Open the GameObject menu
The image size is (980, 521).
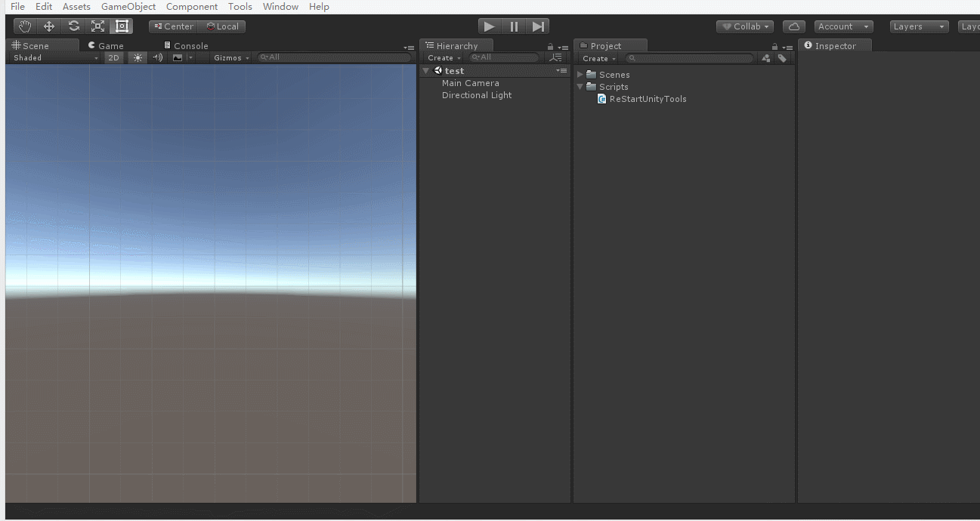pyautogui.click(x=128, y=7)
